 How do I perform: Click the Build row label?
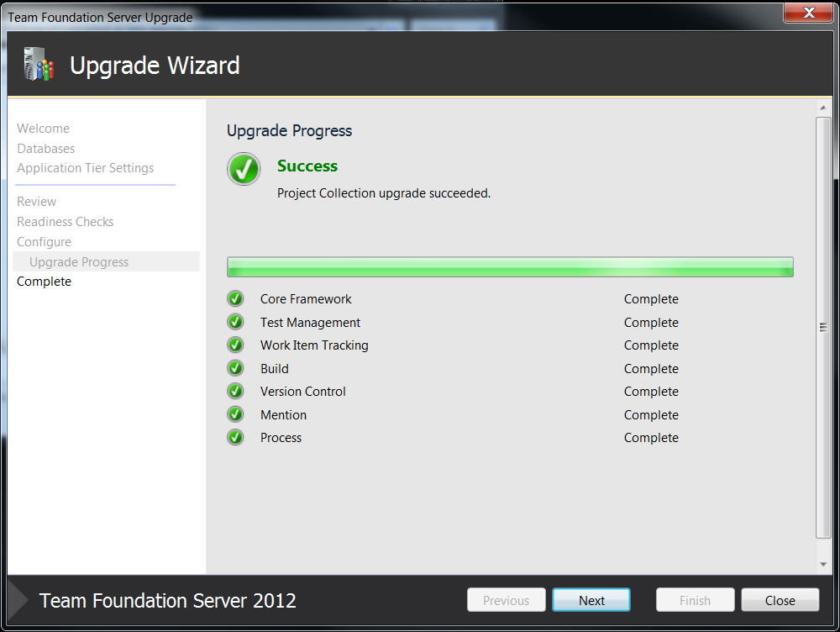(275, 369)
